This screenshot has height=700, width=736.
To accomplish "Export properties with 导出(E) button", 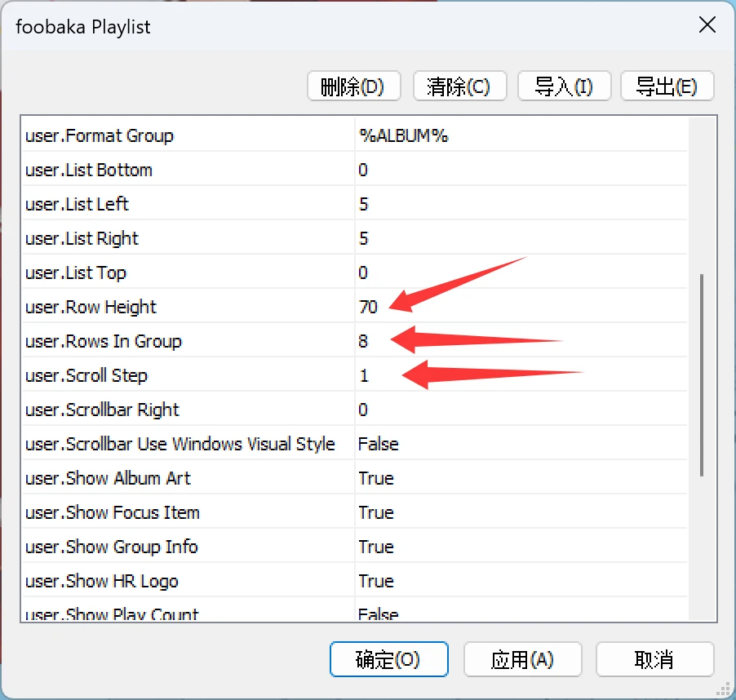I will (667, 86).
